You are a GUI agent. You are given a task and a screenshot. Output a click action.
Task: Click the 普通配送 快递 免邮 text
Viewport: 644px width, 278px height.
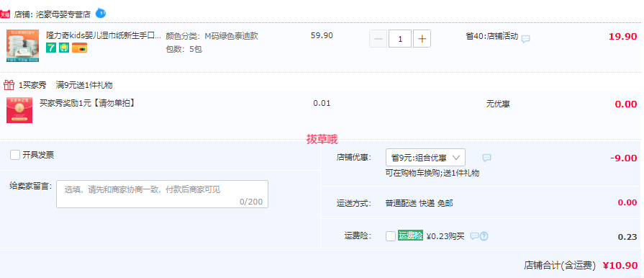tap(419, 203)
